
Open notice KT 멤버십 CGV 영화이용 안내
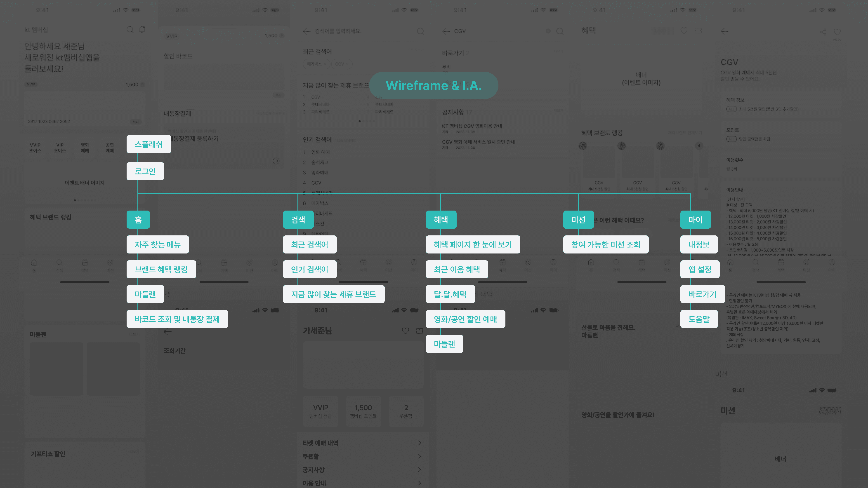click(x=472, y=126)
